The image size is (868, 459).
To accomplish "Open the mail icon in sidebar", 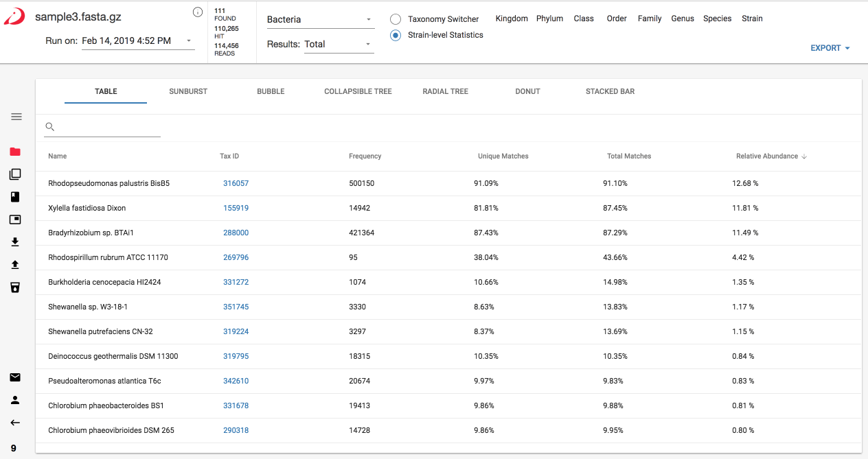I will [15, 377].
